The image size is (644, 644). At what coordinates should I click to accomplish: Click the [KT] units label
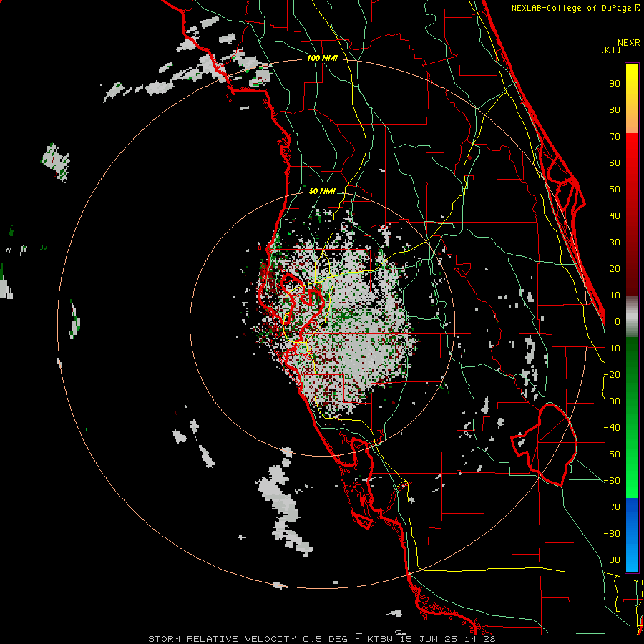pyautogui.click(x=610, y=49)
